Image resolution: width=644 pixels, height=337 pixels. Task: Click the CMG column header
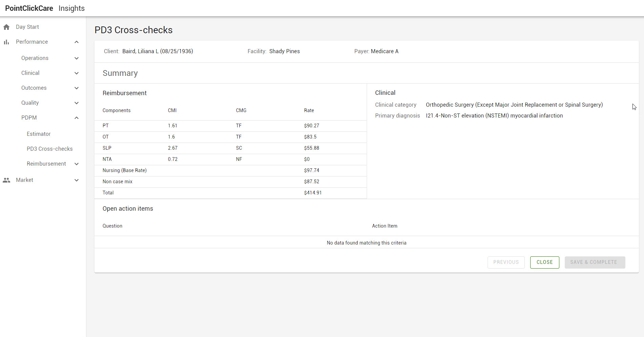click(x=241, y=110)
